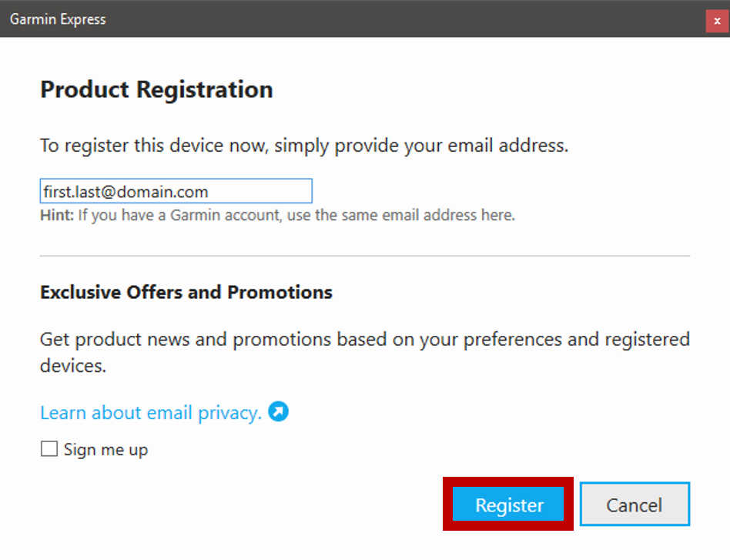Click "simply provide your email address" text

[421, 146]
